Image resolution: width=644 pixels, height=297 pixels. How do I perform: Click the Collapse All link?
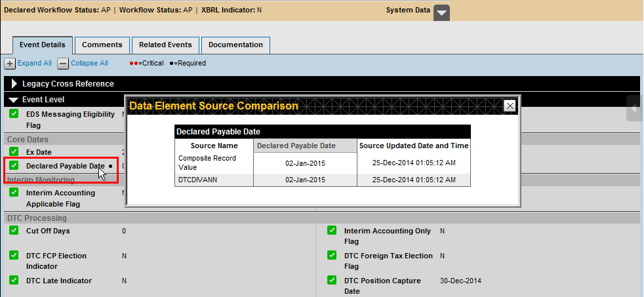point(90,63)
